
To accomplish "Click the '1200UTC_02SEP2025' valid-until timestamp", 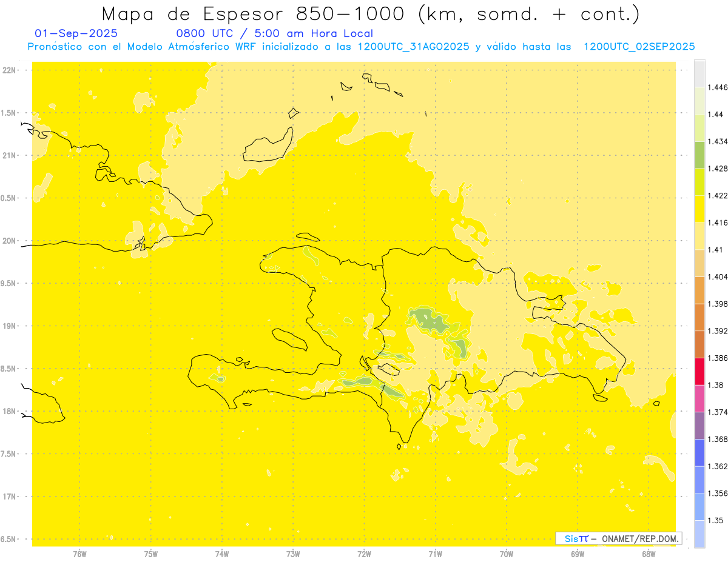I will click(639, 47).
